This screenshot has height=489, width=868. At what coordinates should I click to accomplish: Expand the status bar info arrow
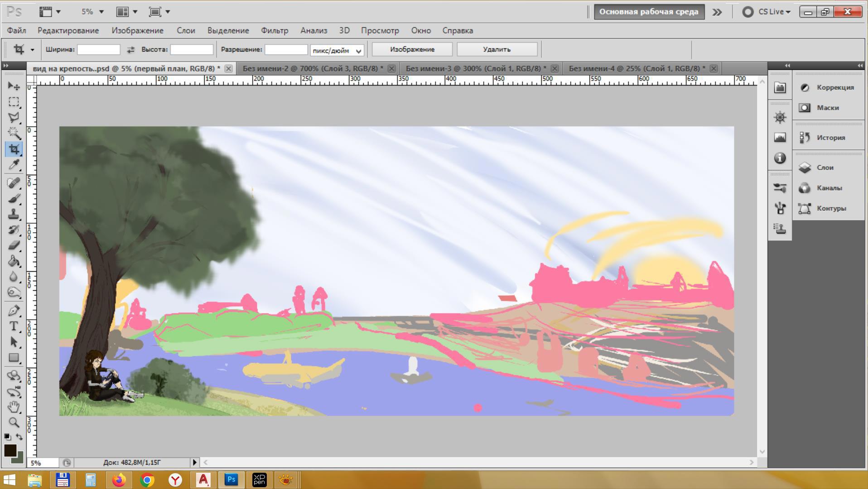click(x=194, y=462)
